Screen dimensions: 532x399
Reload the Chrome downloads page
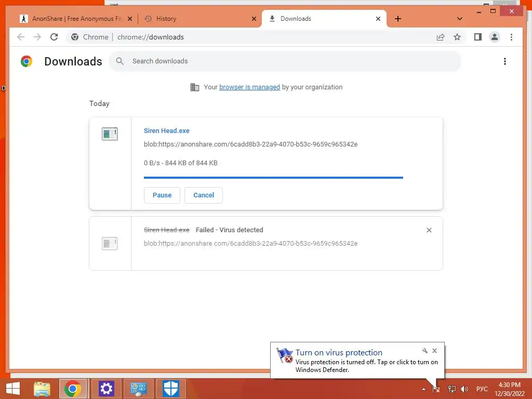coord(54,37)
